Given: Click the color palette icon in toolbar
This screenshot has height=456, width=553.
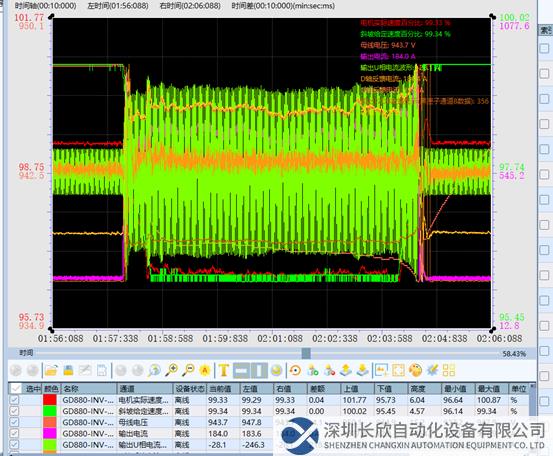Looking at the screenshot, I should coord(415,370).
